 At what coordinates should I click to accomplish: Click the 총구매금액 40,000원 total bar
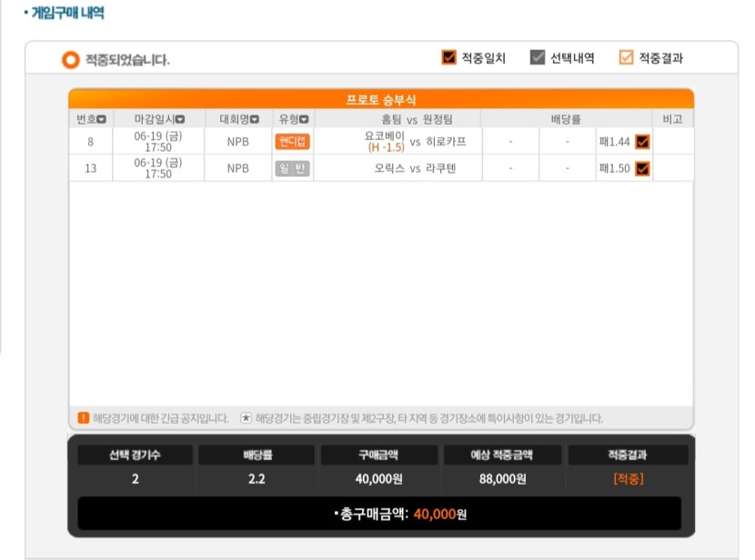pos(379,514)
